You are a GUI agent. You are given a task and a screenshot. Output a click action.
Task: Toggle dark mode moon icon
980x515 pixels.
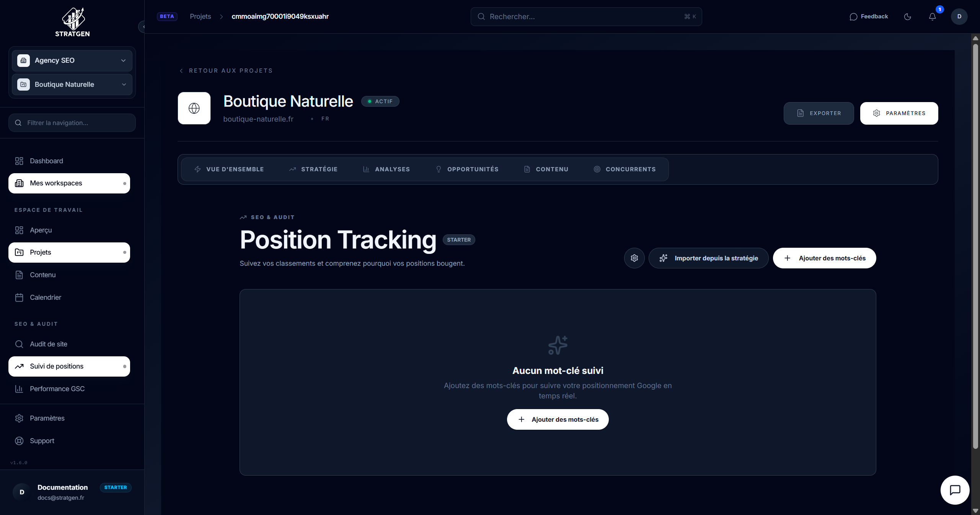coord(907,16)
